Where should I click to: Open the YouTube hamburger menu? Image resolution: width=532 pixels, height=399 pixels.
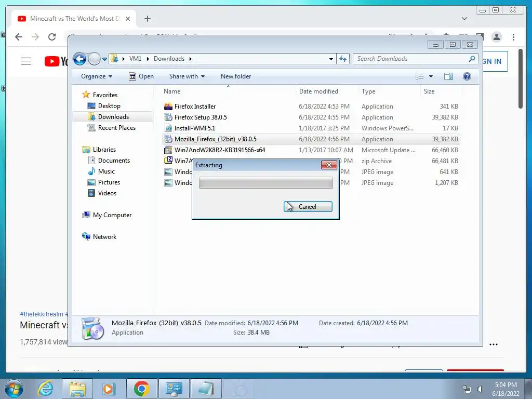point(26,61)
